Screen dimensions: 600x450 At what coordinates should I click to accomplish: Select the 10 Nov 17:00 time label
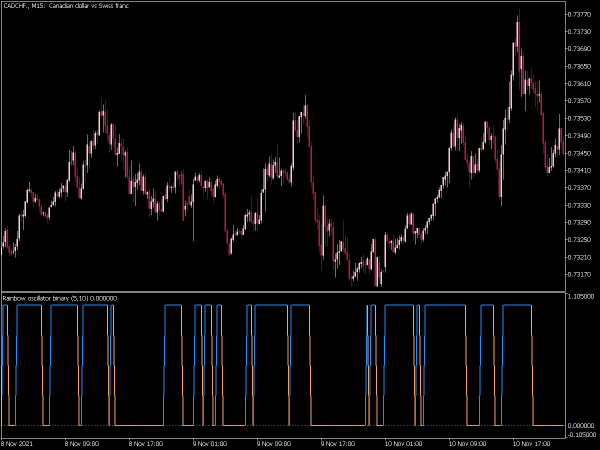click(x=531, y=444)
